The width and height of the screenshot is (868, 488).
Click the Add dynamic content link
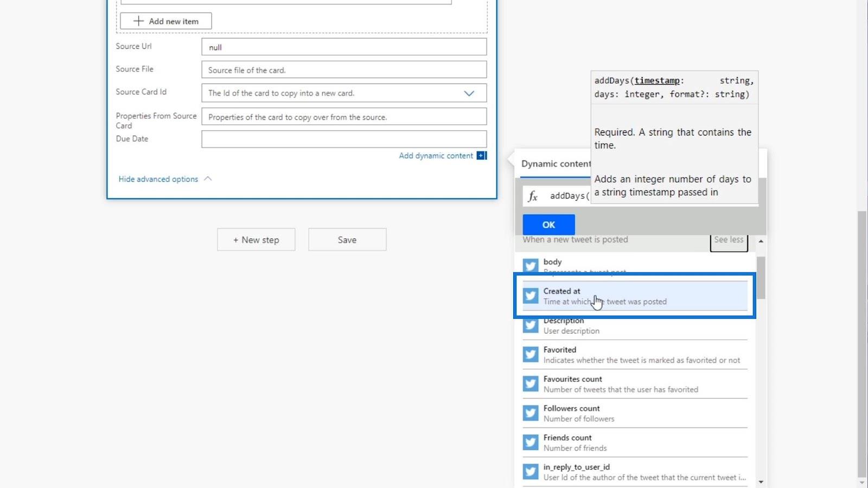[x=436, y=156]
